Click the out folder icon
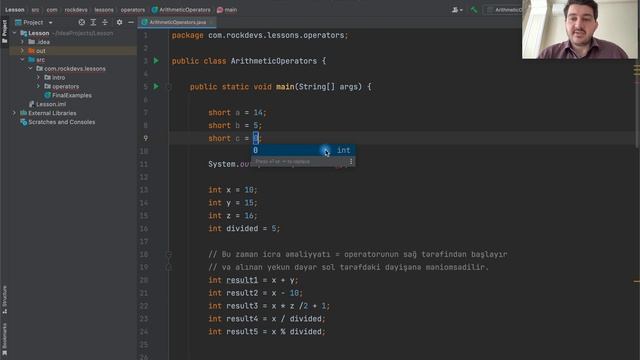Screen dimensions: 640x360 click(31, 51)
